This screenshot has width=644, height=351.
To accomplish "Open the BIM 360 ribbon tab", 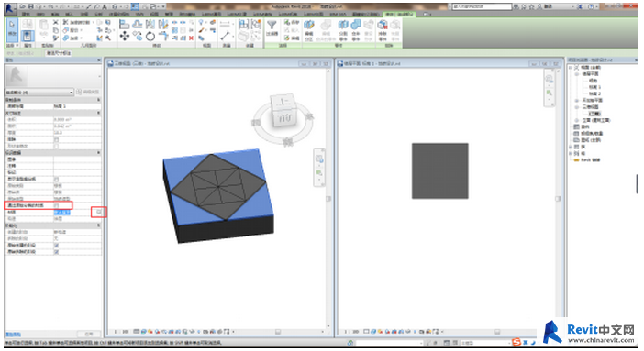I will 338,15.
